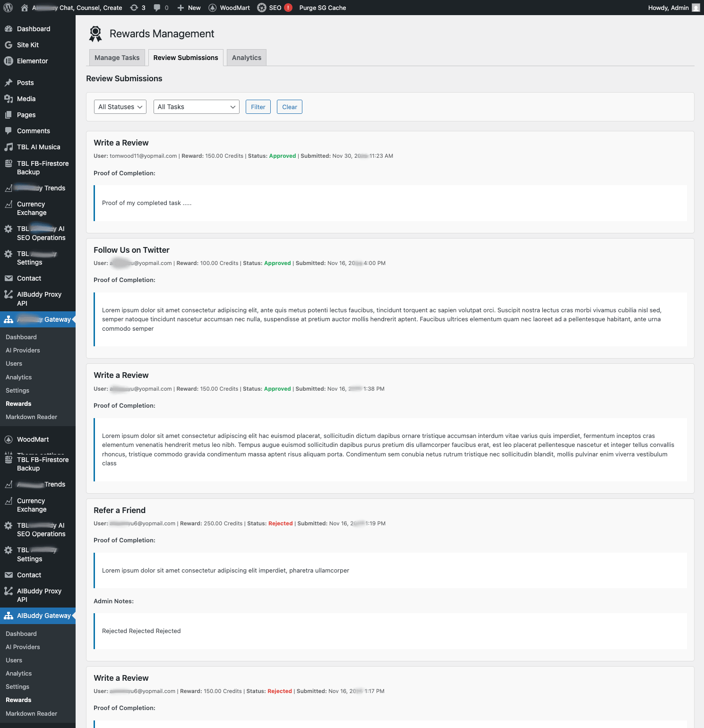The width and height of the screenshot is (704, 728).
Task: Click the TBL AI Musica note icon
Action: (9, 147)
